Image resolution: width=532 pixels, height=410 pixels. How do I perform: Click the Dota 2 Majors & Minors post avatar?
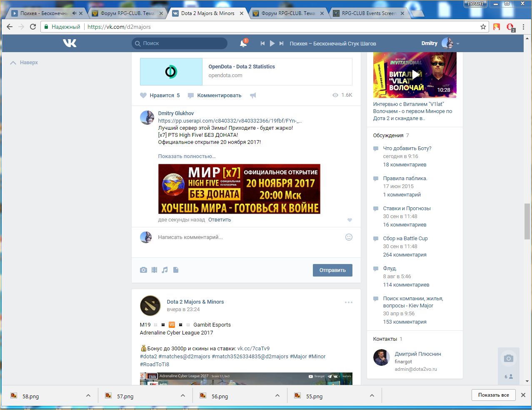click(150, 306)
